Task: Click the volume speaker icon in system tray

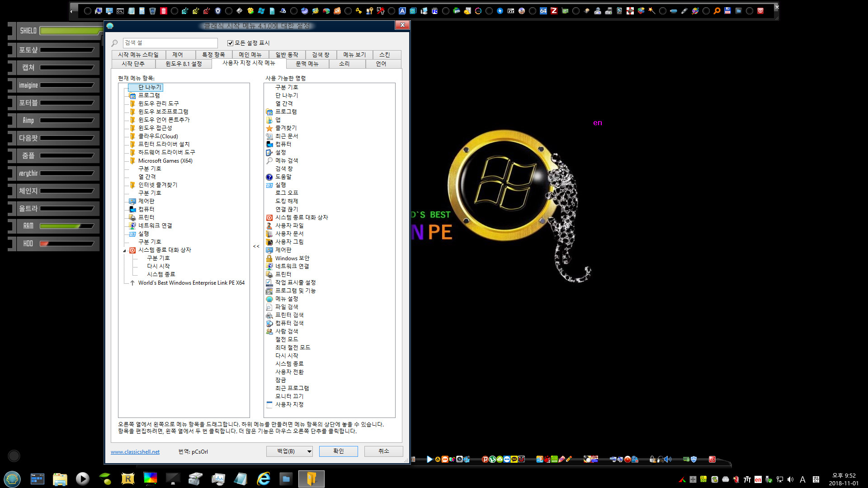Action: [x=790, y=479]
